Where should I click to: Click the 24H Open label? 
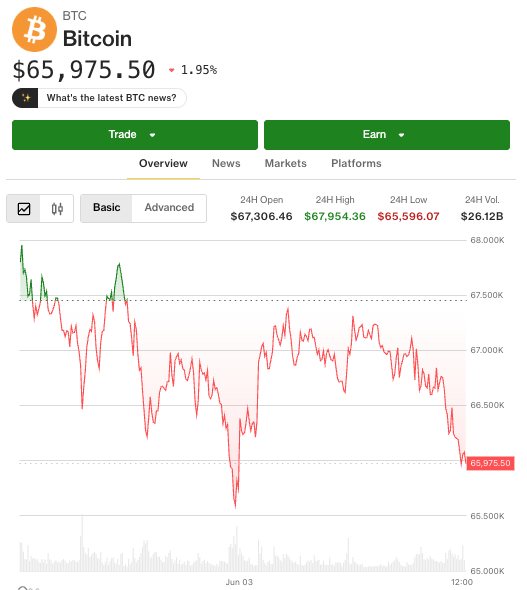[262, 200]
